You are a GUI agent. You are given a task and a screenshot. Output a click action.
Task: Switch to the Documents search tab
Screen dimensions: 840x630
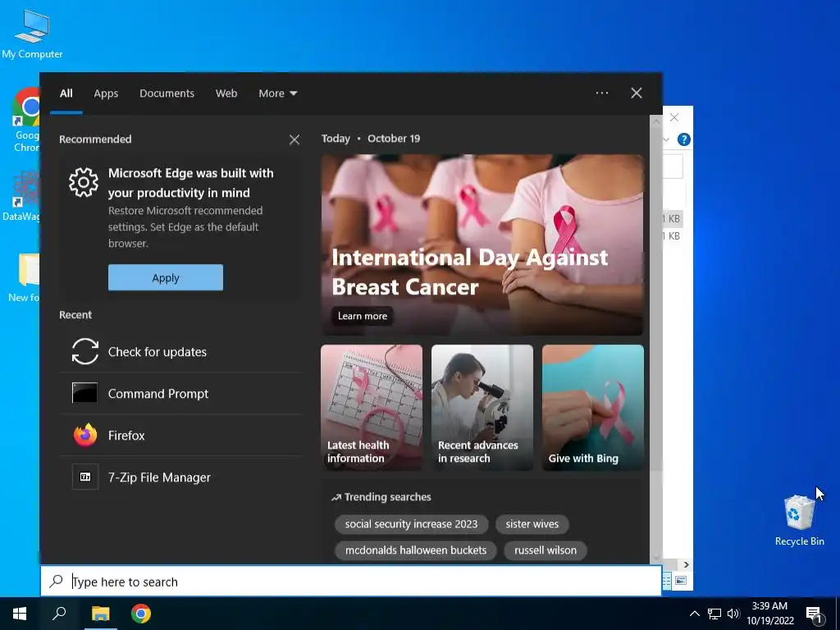click(x=167, y=94)
